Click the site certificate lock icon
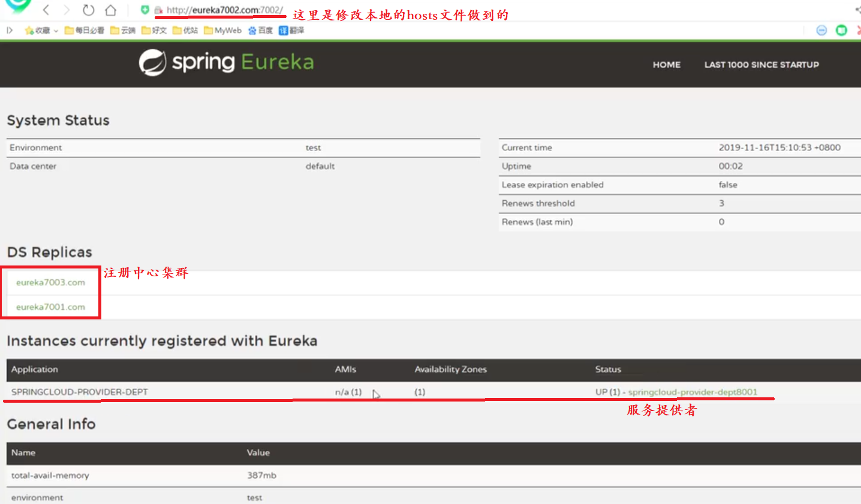This screenshot has width=861, height=504. click(158, 10)
